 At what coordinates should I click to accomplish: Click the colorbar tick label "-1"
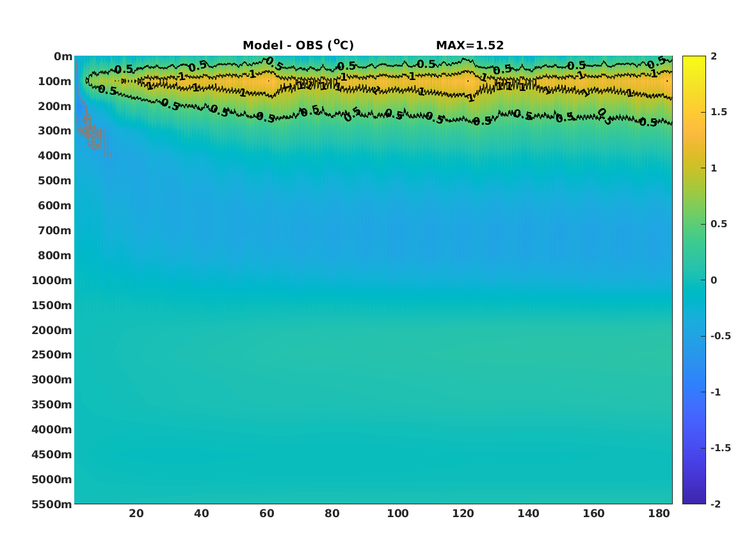(716, 392)
